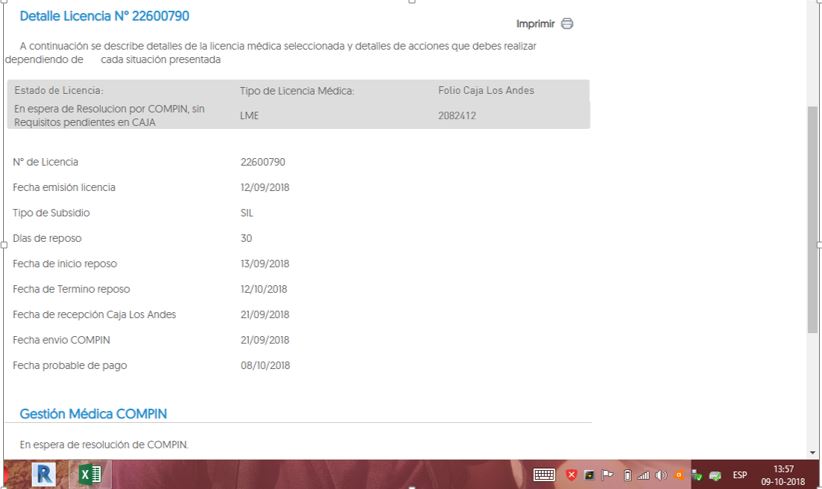Click the speaker volume tray icon

click(661, 475)
